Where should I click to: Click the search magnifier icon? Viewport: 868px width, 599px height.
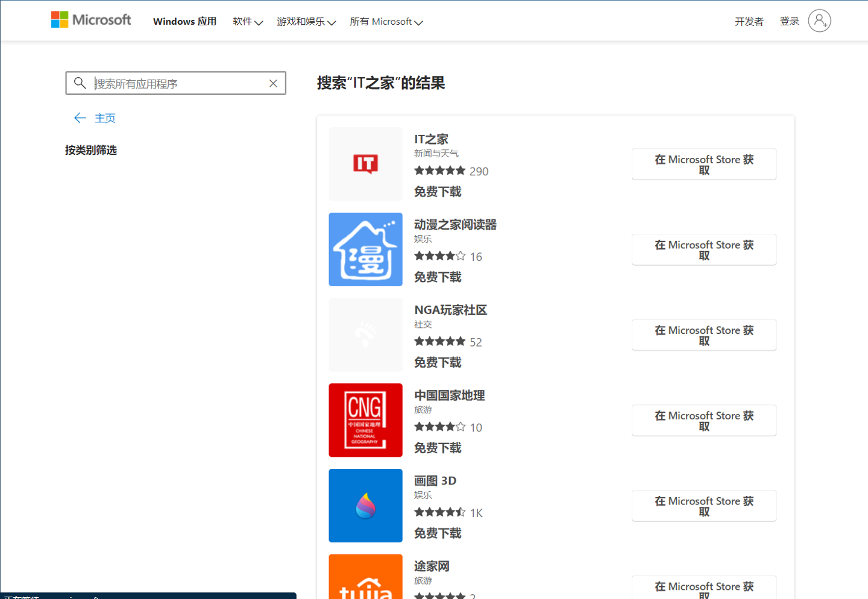click(80, 83)
